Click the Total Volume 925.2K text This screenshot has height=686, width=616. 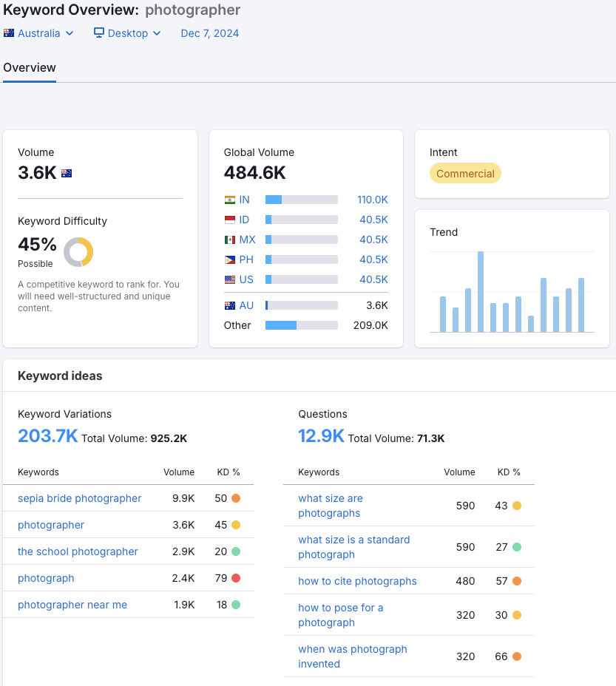135,439
